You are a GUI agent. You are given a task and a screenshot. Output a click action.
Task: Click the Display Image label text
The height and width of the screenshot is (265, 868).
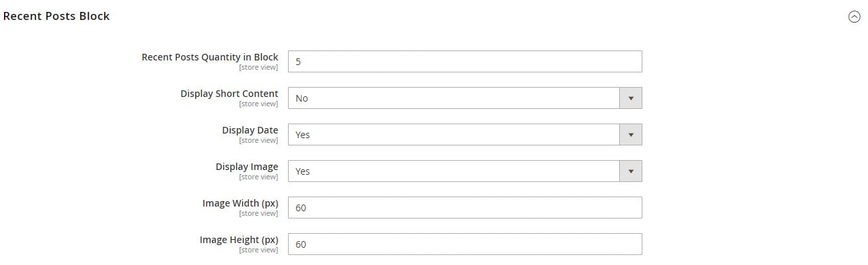point(247,167)
